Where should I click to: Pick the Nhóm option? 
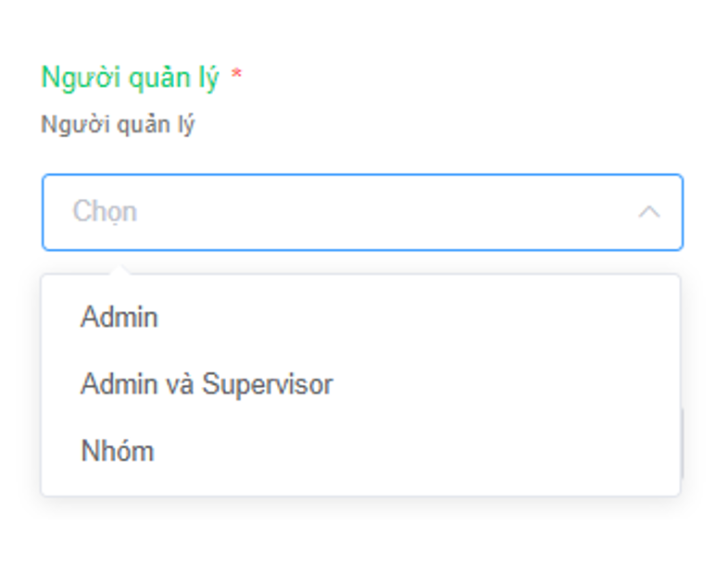pos(117,452)
